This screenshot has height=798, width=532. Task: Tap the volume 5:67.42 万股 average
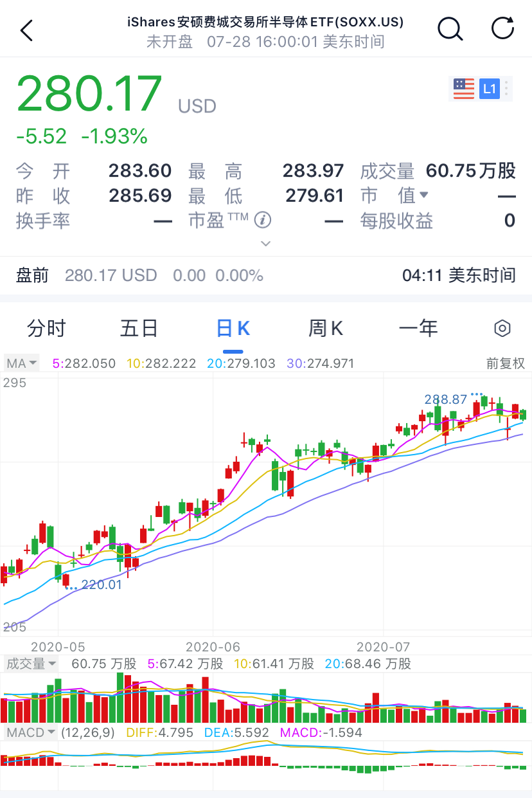click(185, 664)
